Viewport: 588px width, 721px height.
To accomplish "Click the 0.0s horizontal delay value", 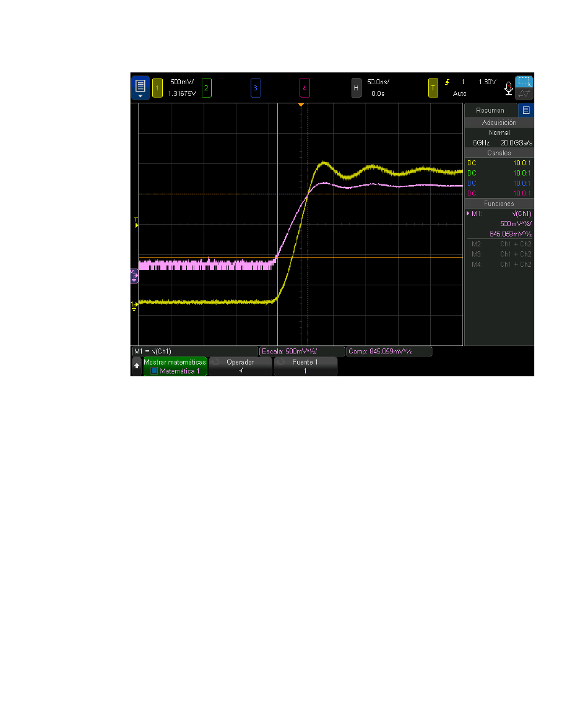I will click(x=378, y=93).
